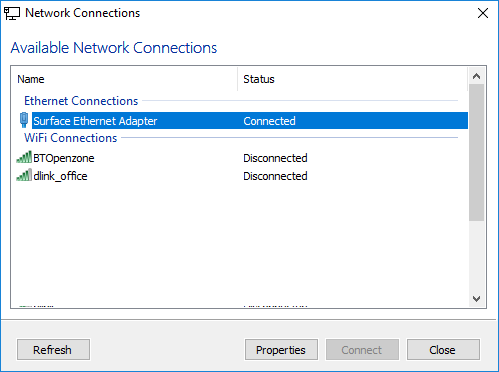This screenshot has width=499, height=372.
Task: Click the BTOpenzone signal strength icon
Action: [24, 157]
